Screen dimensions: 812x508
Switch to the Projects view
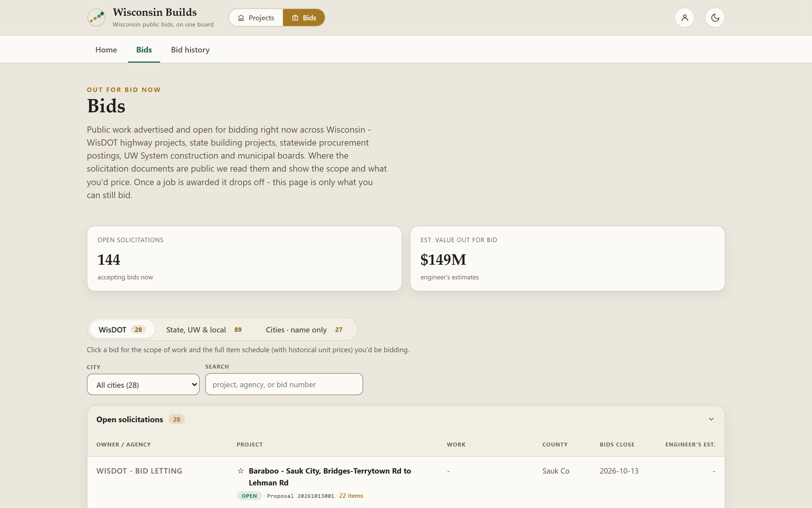(256, 17)
